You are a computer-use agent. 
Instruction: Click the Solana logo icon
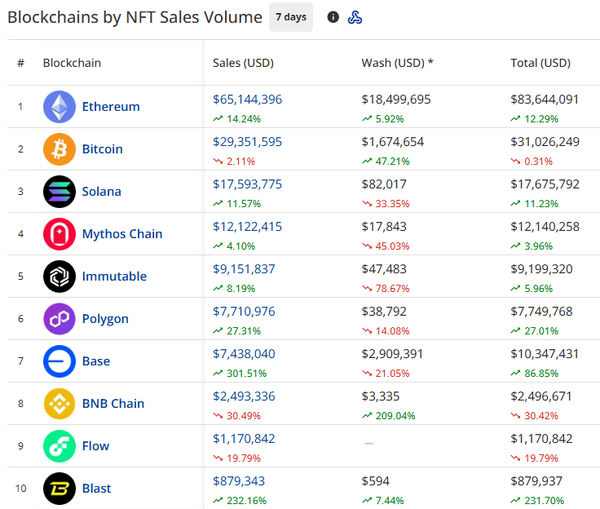(x=59, y=191)
